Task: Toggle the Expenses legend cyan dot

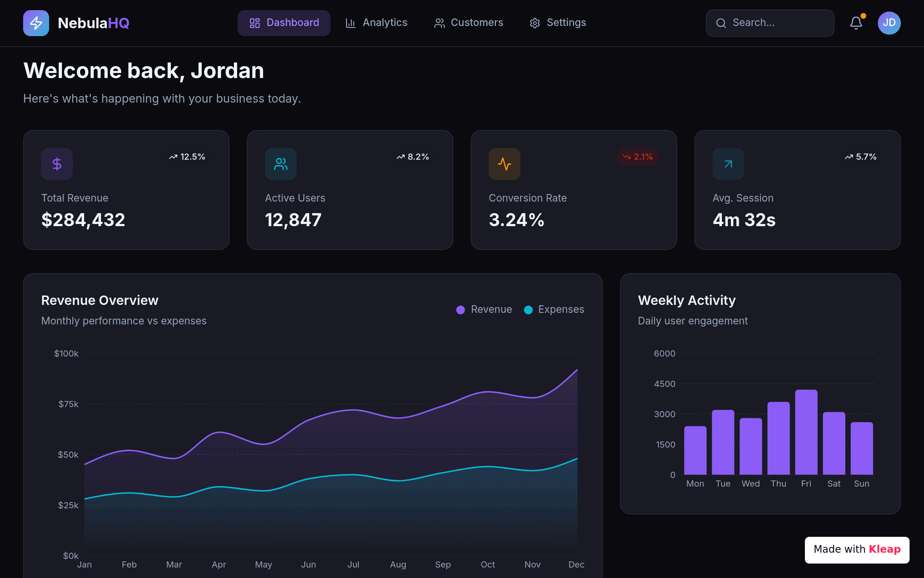Action: click(528, 310)
